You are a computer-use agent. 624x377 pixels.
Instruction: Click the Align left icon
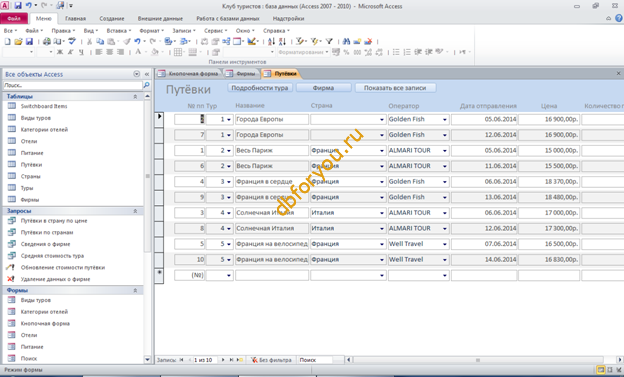pos(99,52)
